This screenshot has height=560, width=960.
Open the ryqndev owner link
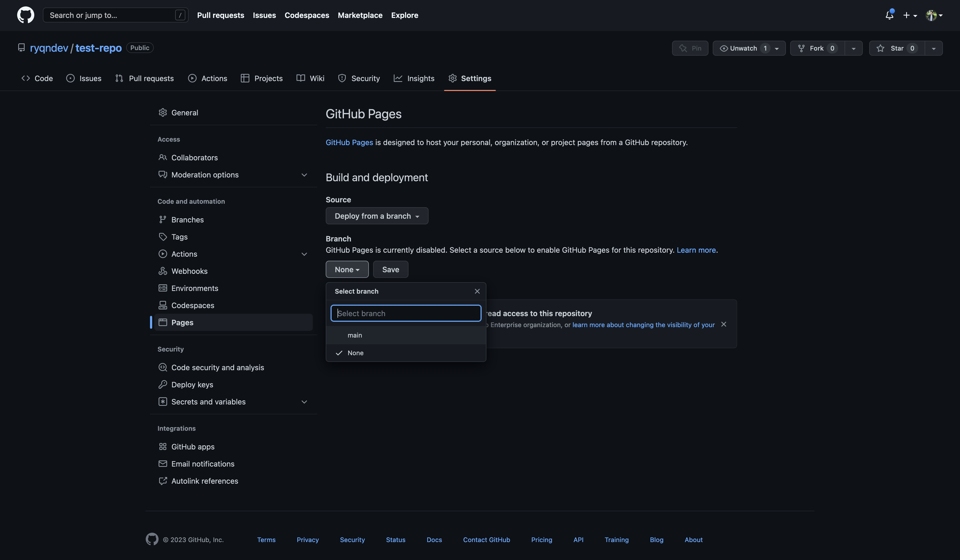[49, 48]
